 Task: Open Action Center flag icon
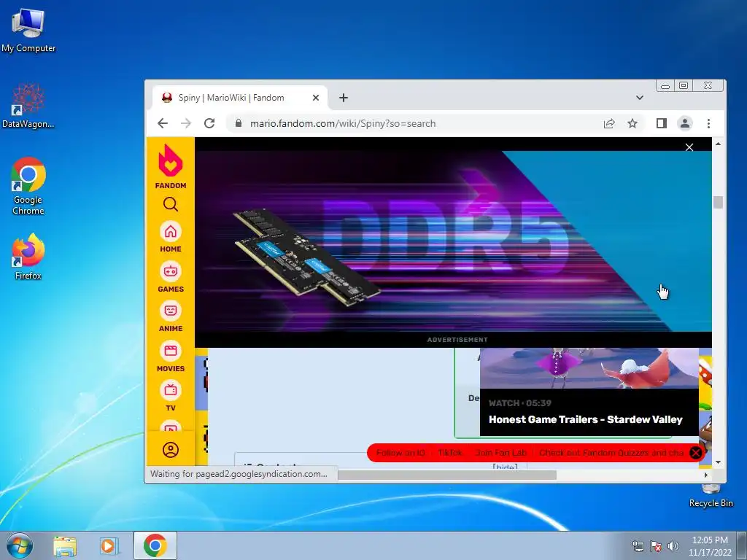pyautogui.click(x=656, y=546)
